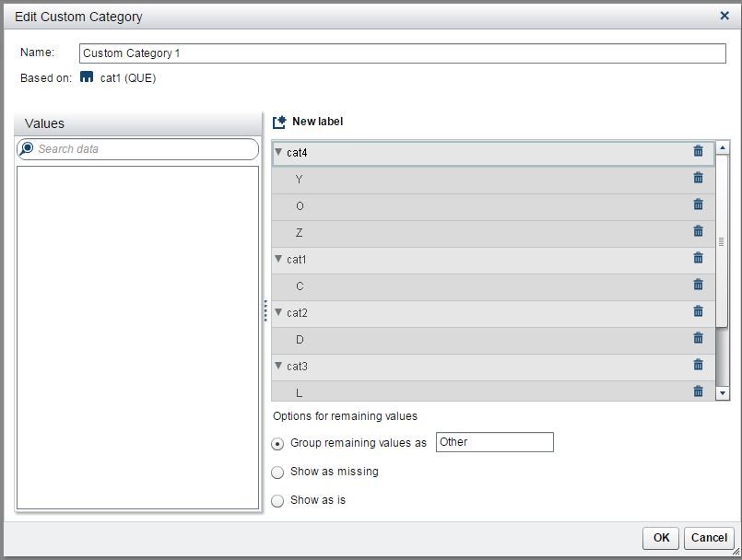
Task: Collapse the cat4 group
Action: pyautogui.click(x=278, y=153)
